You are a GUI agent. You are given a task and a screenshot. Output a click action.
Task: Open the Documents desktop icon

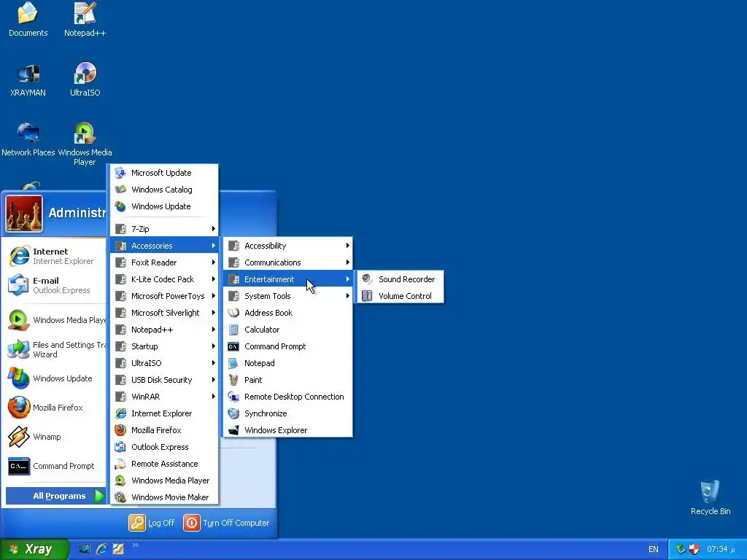click(x=28, y=19)
